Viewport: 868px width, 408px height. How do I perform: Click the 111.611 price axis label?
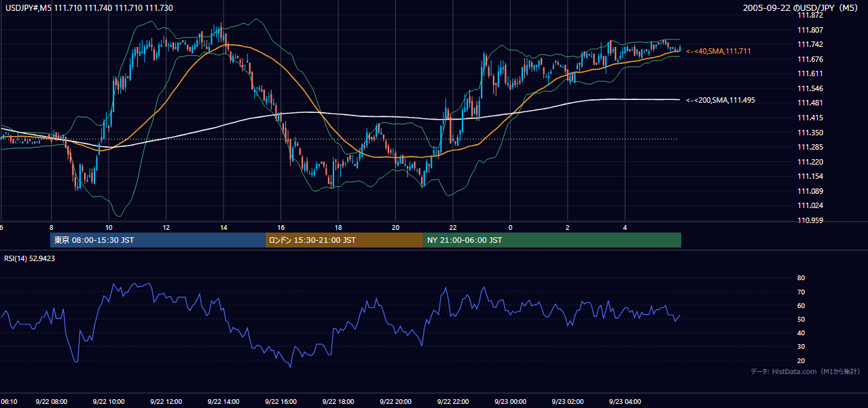pyautogui.click(x=810, y=73)
